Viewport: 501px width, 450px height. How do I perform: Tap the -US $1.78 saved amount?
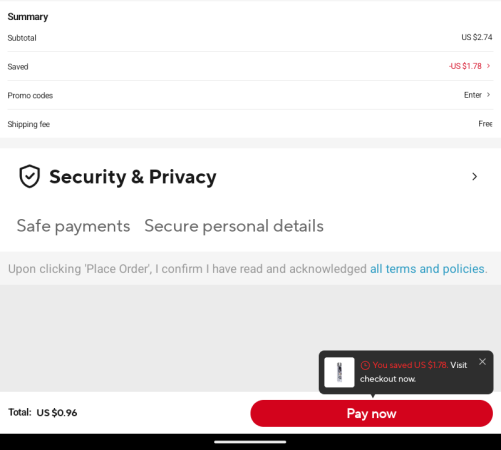465,66
